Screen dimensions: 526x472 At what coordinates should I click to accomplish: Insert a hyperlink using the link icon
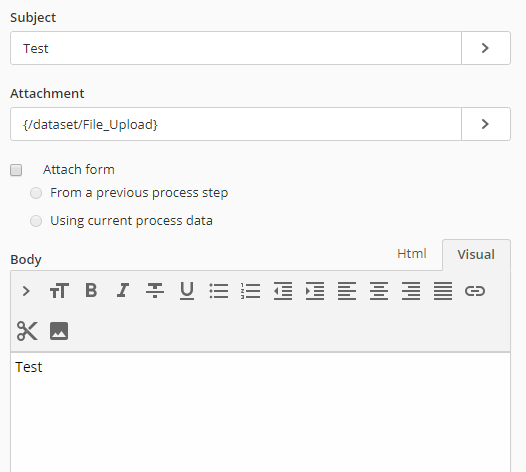click(x=475, y=291)
